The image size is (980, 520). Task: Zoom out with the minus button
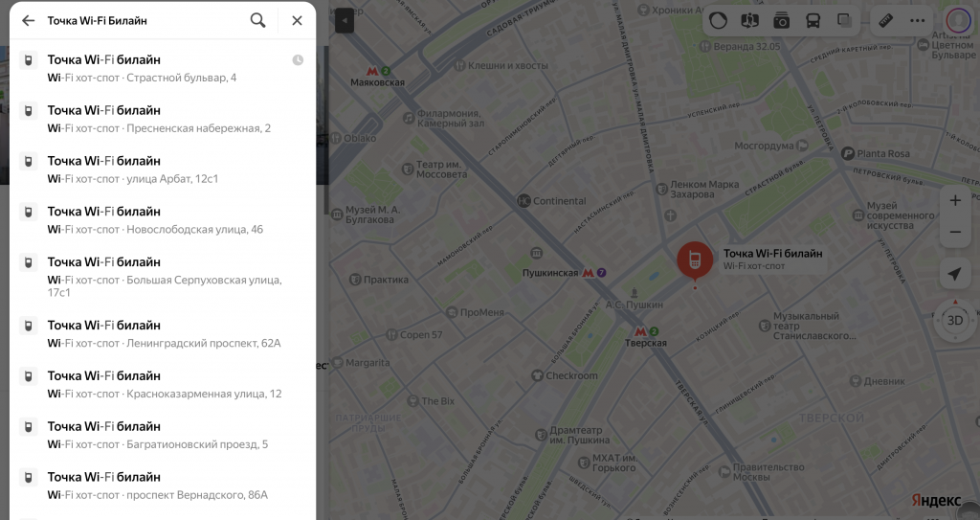955,232
